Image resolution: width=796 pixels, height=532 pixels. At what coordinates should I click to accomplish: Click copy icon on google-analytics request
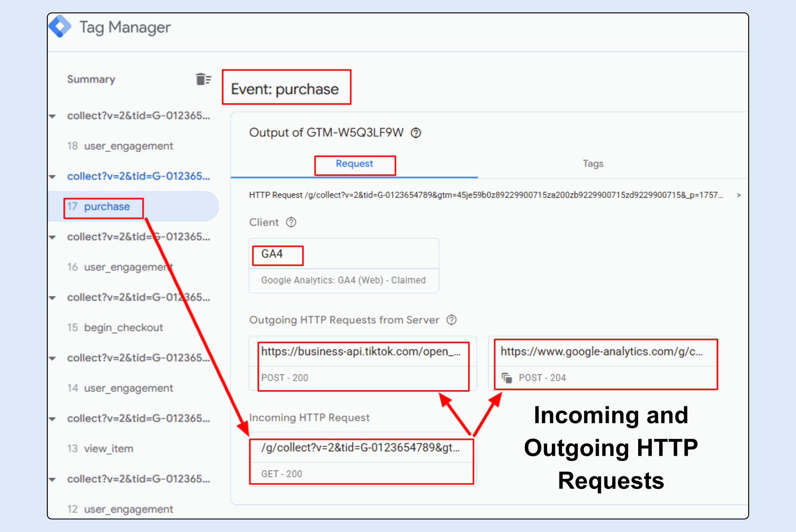tap(507, 377)
